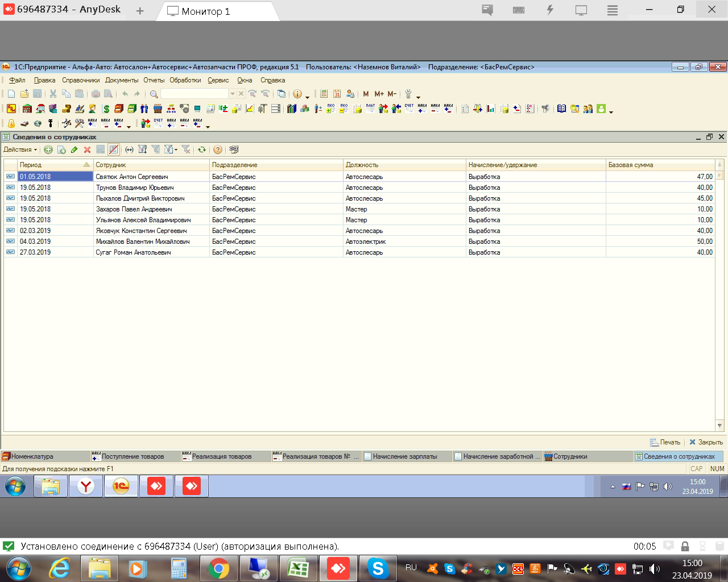Click the pencil Edit record icon
The width and height of the screenshot is (728, 582).
pos(74,149)
